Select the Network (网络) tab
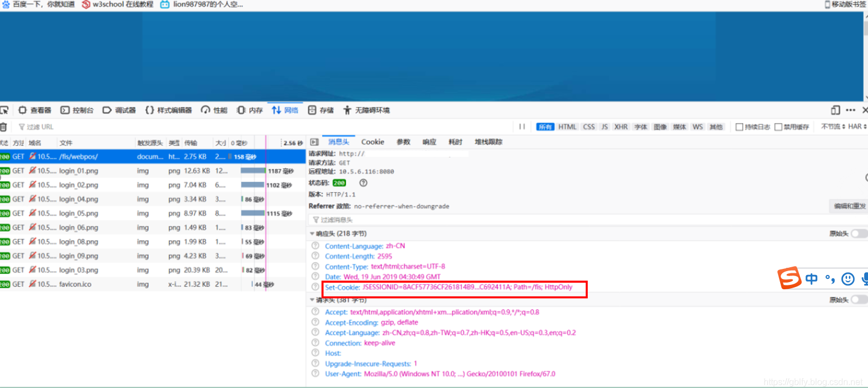868x392 pixels. point(285,110)
